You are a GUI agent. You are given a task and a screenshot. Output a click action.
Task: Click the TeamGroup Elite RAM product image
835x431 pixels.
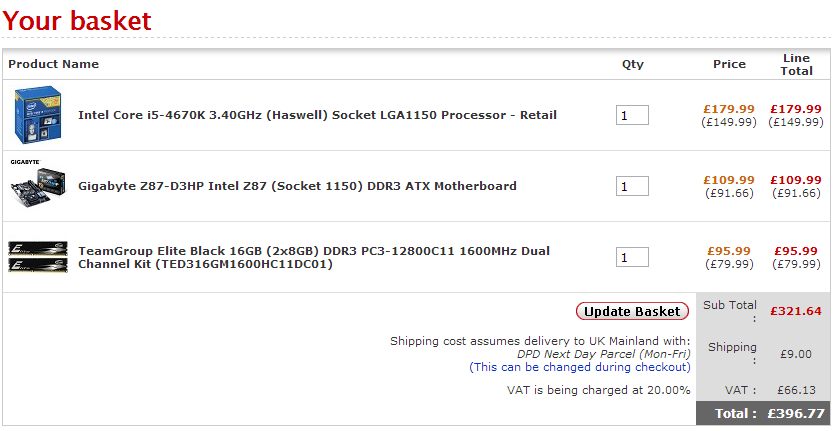tap(38, 257)
